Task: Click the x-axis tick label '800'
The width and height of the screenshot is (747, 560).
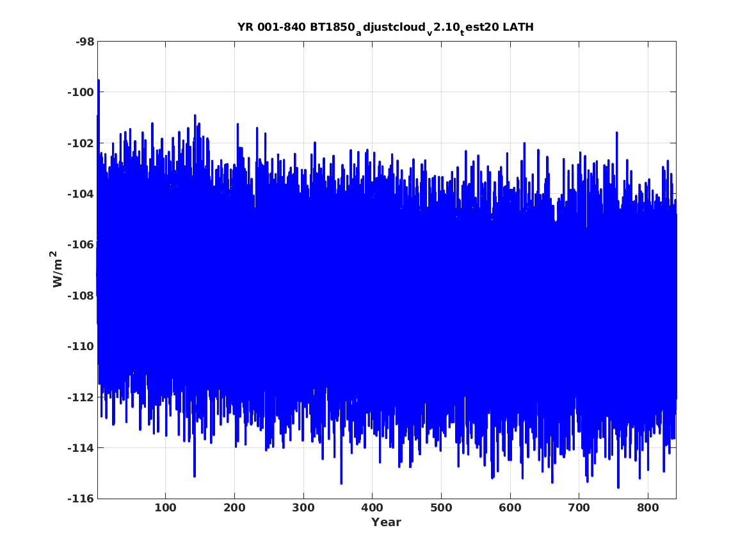Action: 648,508
